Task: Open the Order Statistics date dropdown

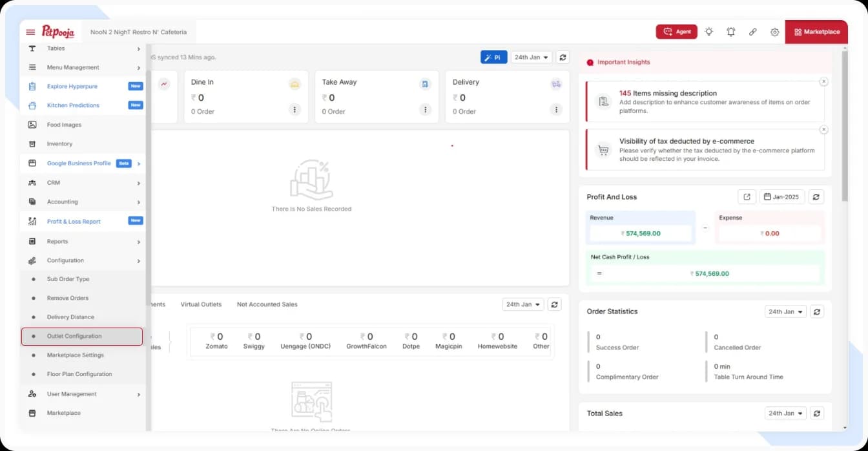Action: tap(785, 311)
